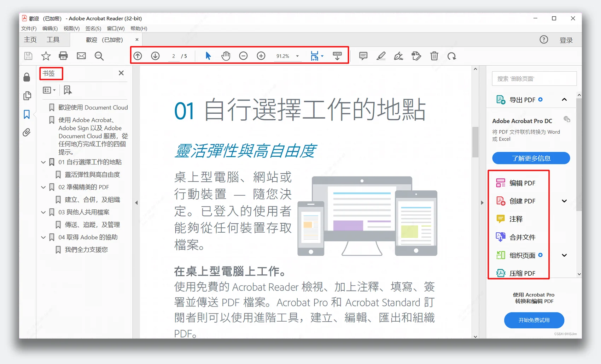Select the highlight text pen
The image size is (601, 364).
pos(381,56)
